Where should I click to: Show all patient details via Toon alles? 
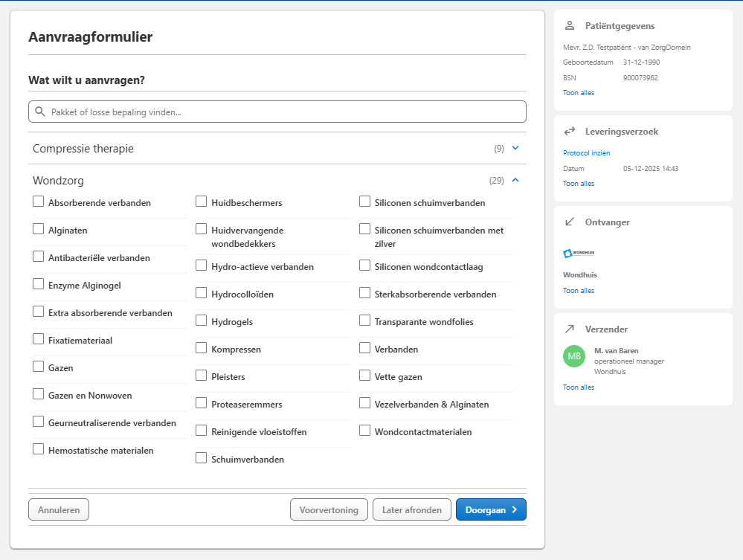[579, 93]
